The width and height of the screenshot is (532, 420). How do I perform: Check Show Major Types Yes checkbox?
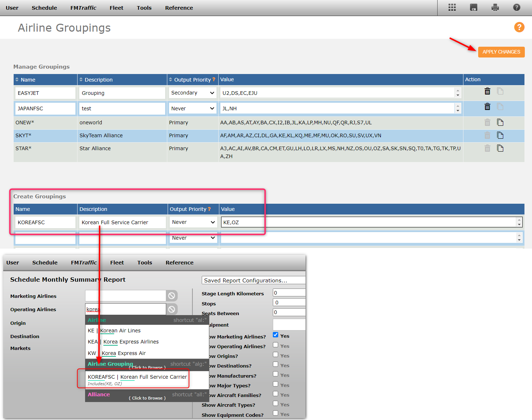(275, 384)
